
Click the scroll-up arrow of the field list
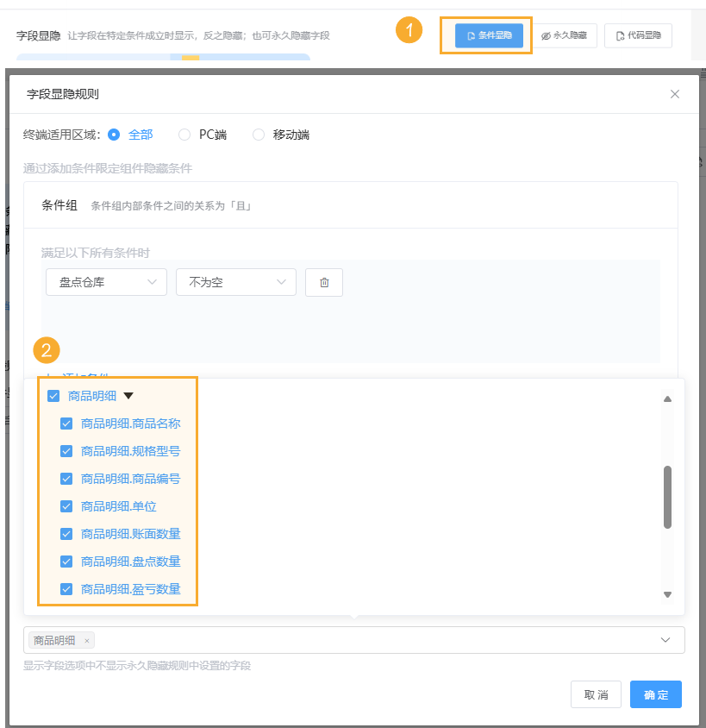[666, 399]
